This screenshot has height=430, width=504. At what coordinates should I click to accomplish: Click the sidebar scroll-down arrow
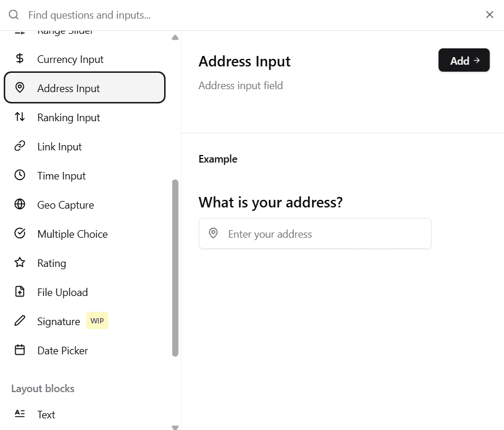[175, 427]
